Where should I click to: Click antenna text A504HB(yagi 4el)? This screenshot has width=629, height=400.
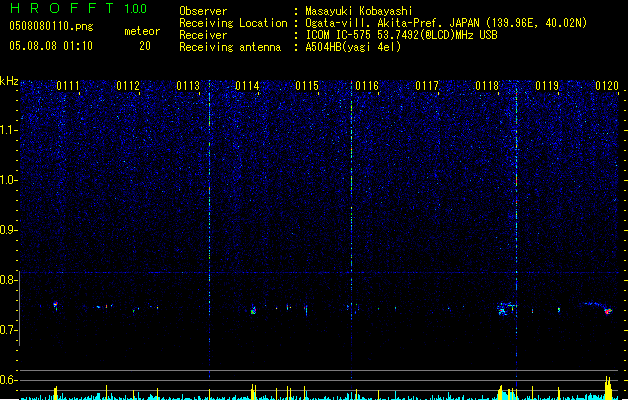click(353, 47)
